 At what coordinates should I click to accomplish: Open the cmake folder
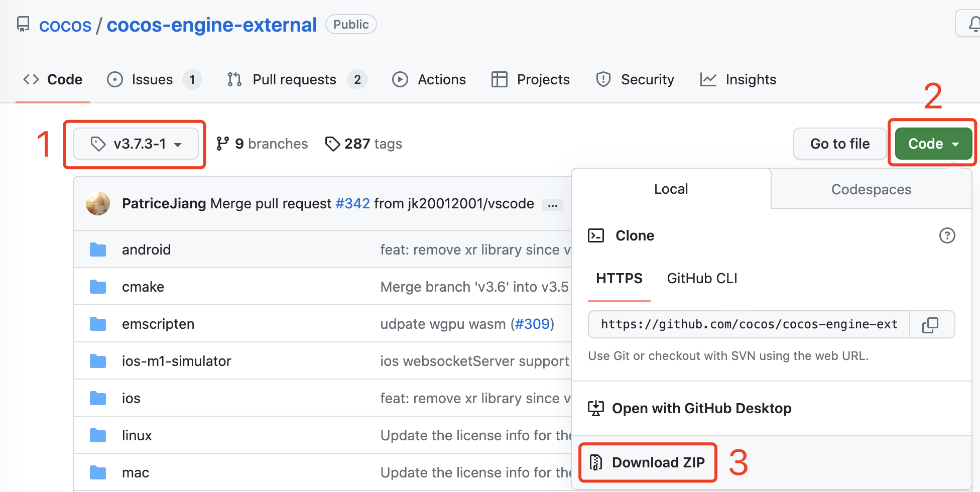coord(143,287)
